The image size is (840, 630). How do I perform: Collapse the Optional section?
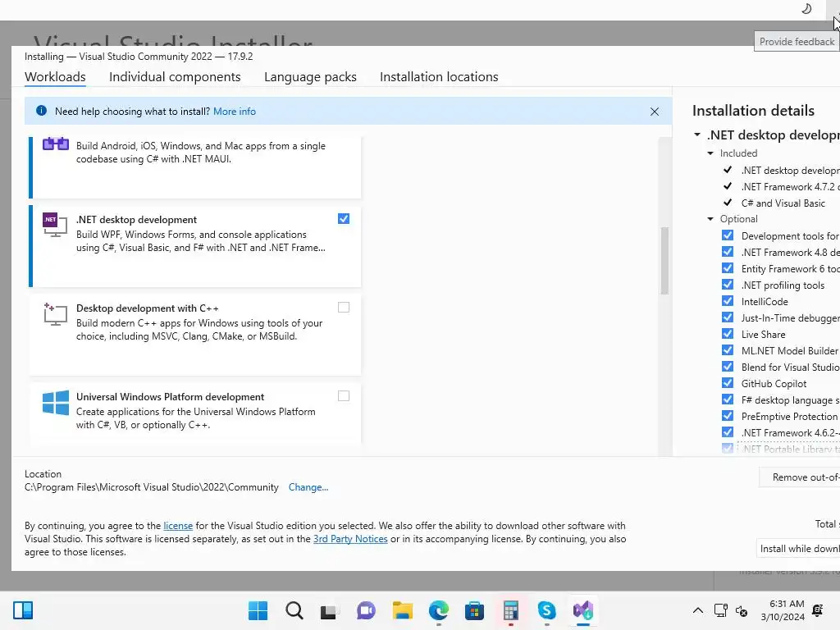[710, 219]
